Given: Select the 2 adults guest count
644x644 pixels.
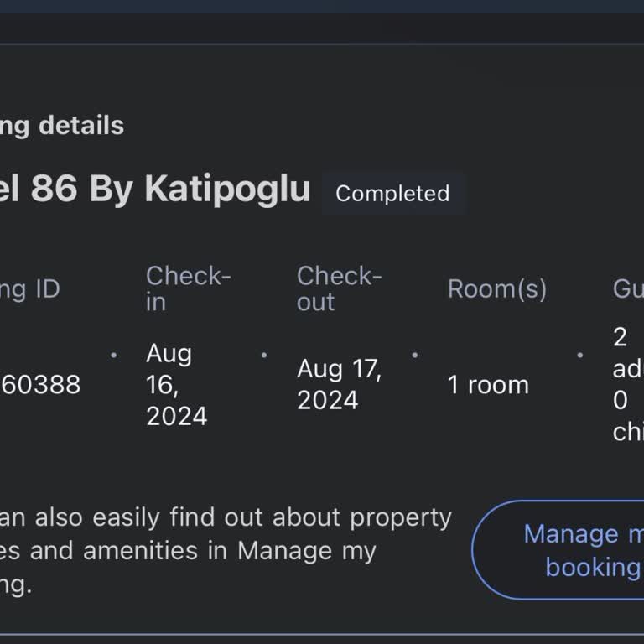Looking at the screenshot, I should [627, 352].
